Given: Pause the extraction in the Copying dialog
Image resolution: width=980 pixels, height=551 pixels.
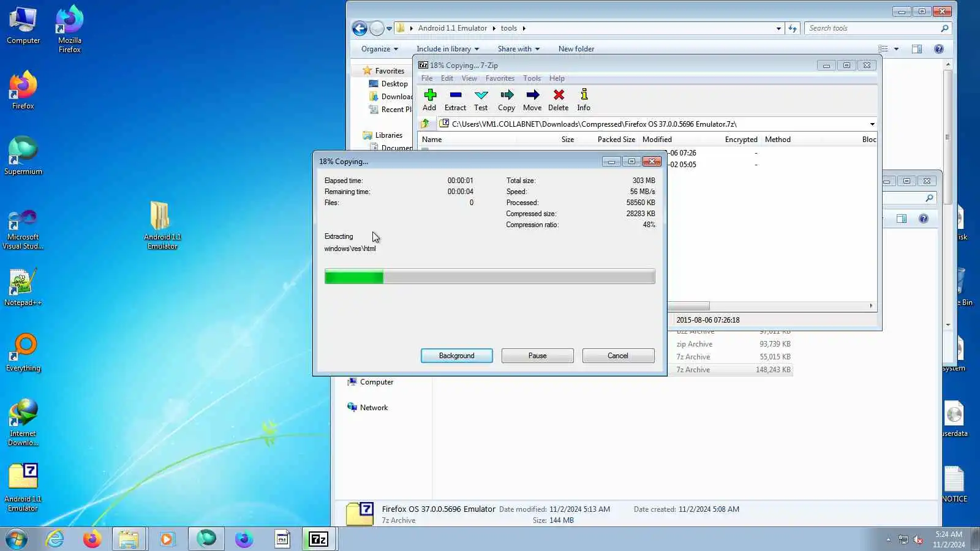Looking at the screenshot, I should pos(537,356).
